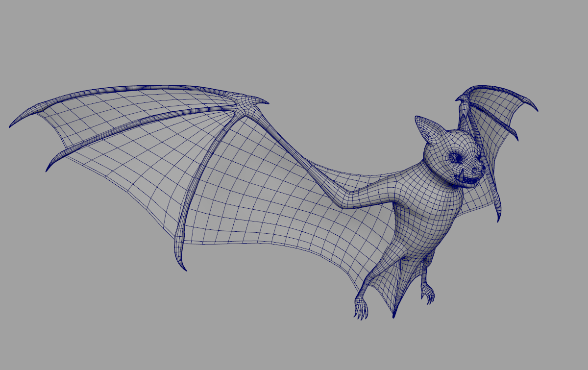Click the far wing's upper pointed tip
This screenshot has height=370, width=588.
click(x=536, y=109)
